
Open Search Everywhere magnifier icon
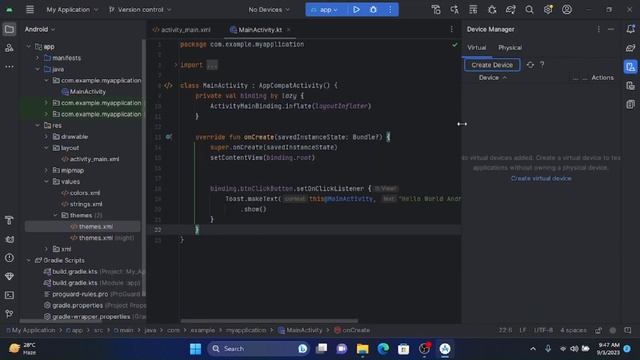point(529,9)
